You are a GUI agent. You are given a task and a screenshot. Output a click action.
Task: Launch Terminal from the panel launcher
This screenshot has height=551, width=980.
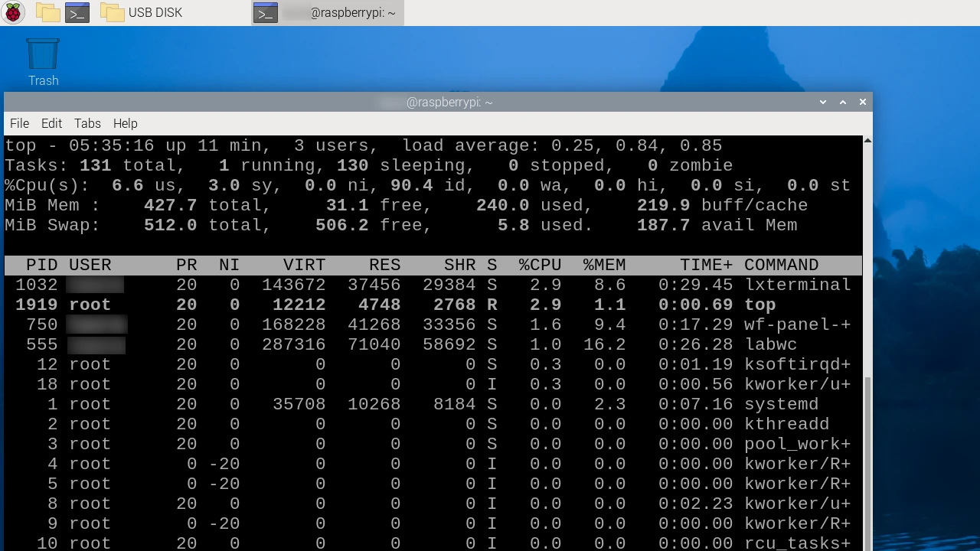point(77,12)
